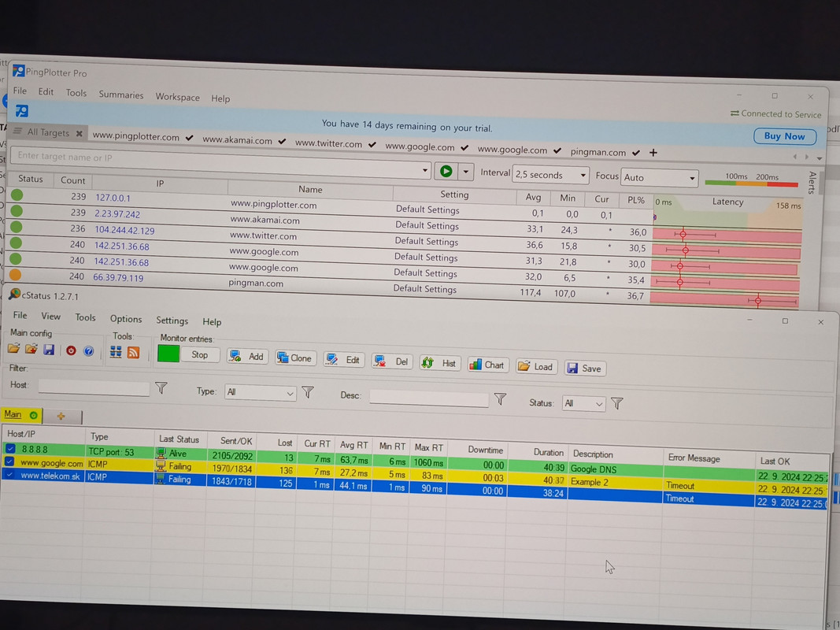Open the blue help question mark icon

pyautogui.click(x=88, y=351)
